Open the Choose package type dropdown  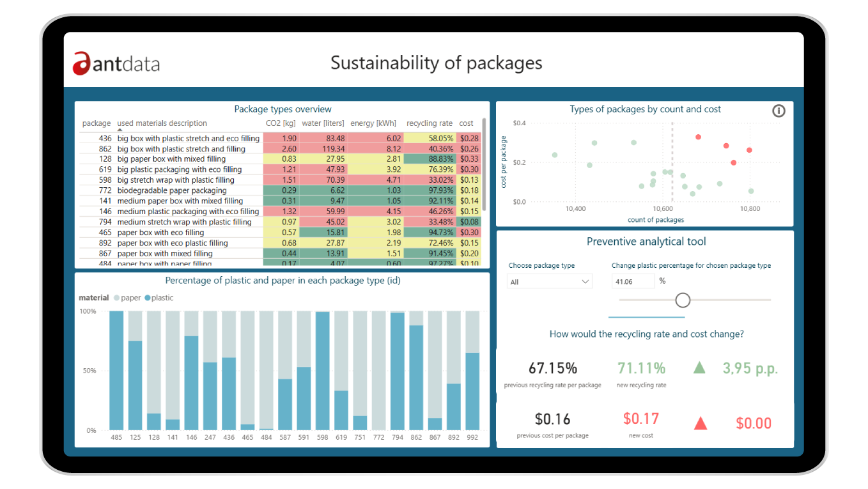tap(550, 282)
